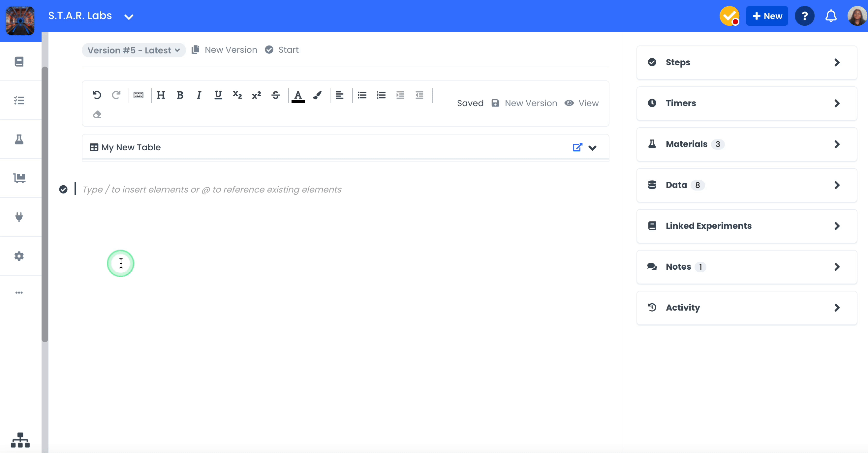Apply text color with the underlined A swatch
Image resolution: width=868 pixels, height=453 pixels.
298,95
